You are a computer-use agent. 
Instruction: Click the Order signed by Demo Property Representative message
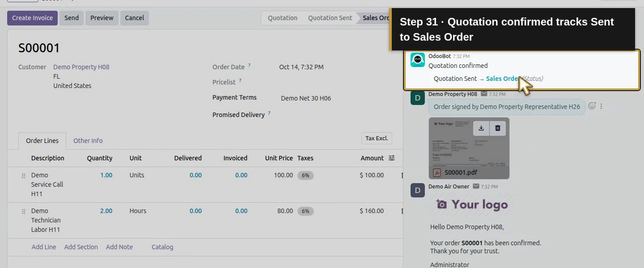(x=507, y=107)
